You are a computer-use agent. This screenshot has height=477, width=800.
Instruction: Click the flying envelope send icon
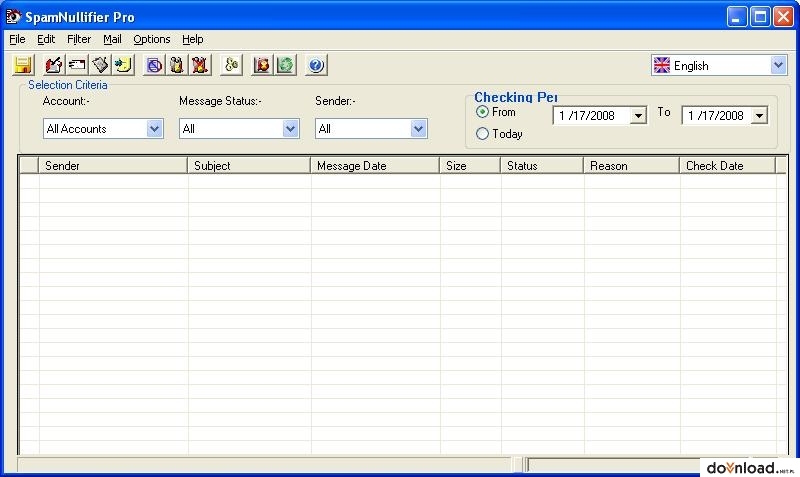pyautogui.click(x=77, y=65)
